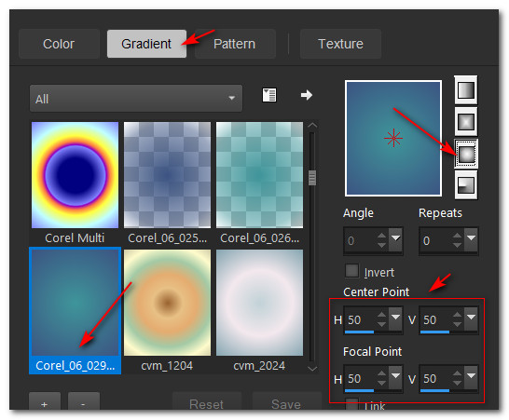Select the Linear gradient style icon

click(x=466, y=90)
